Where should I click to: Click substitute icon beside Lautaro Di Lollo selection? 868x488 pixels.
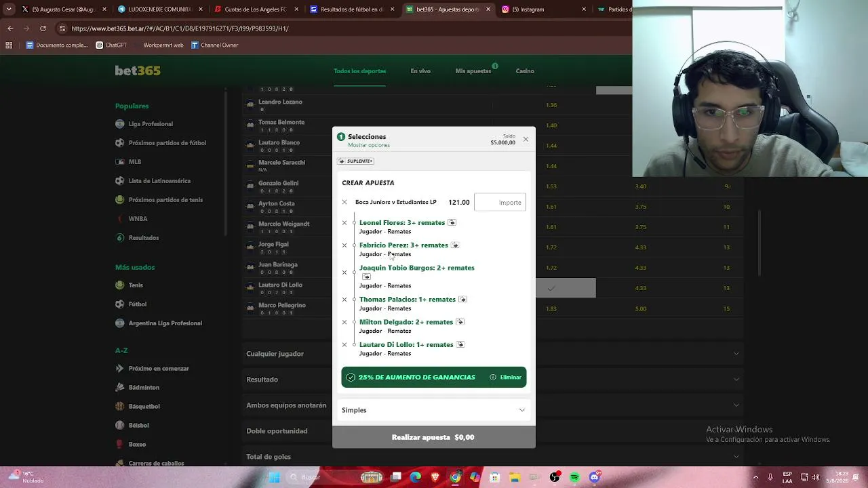(x=460, y=344)
